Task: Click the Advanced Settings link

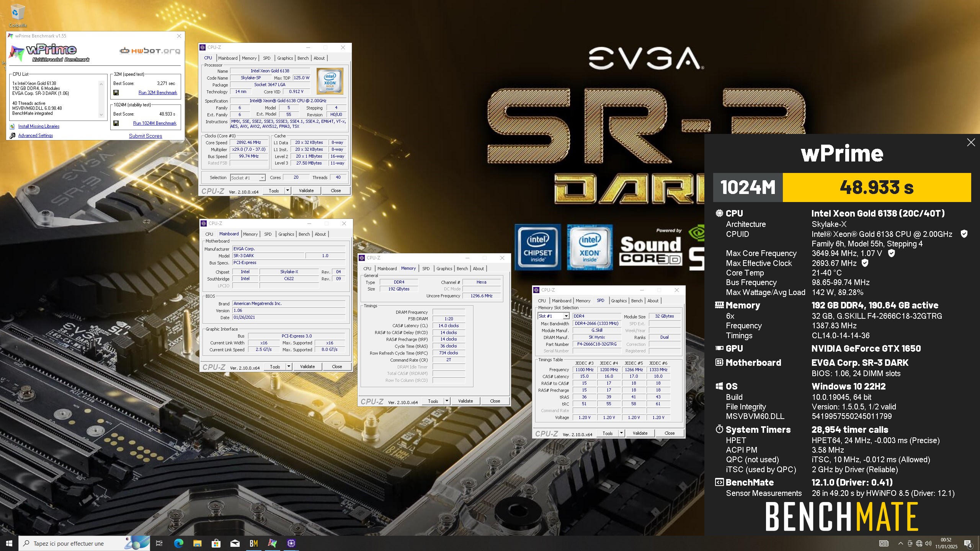Action: pos(36,135)
